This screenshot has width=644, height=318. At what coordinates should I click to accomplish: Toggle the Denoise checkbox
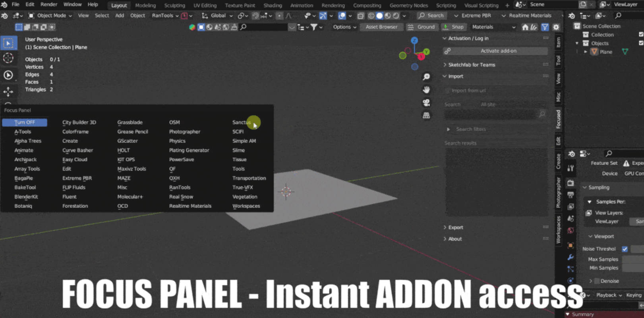597,281
